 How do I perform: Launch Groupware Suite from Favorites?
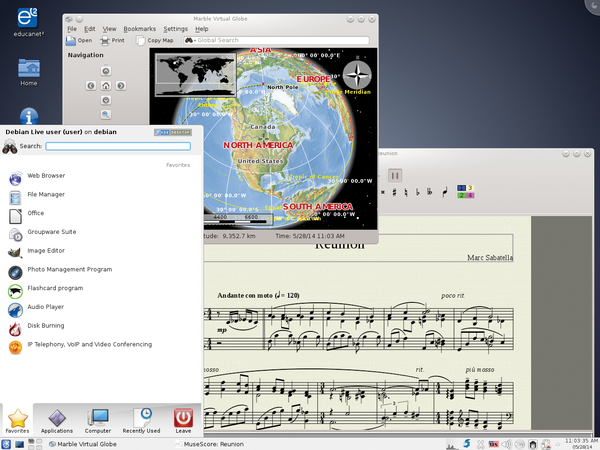click(101, 232)
